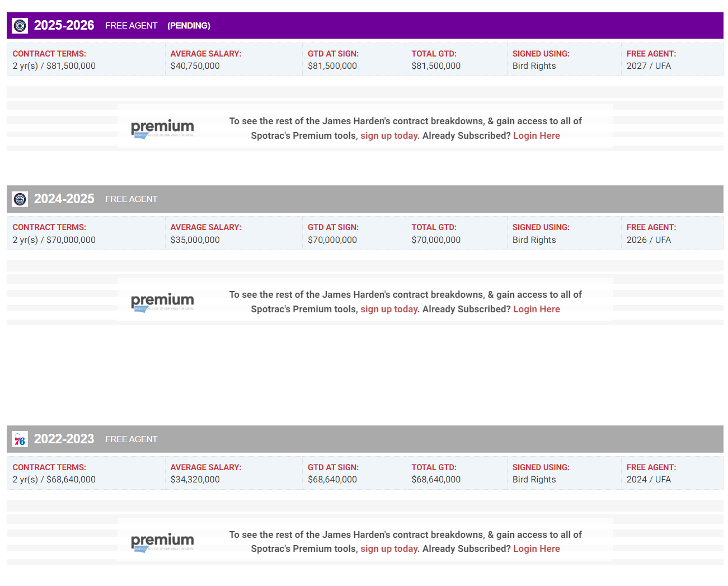Click TOTAL GTD label in 2024-2025 contract
The height and width of the screenshot is (586, 728).
[x=434, y=227]
